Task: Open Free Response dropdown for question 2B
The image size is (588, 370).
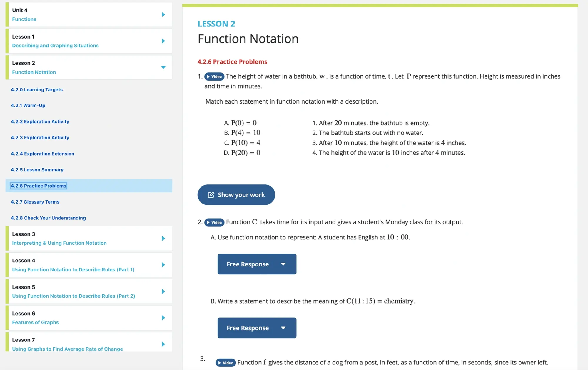Action: (257, 328)
